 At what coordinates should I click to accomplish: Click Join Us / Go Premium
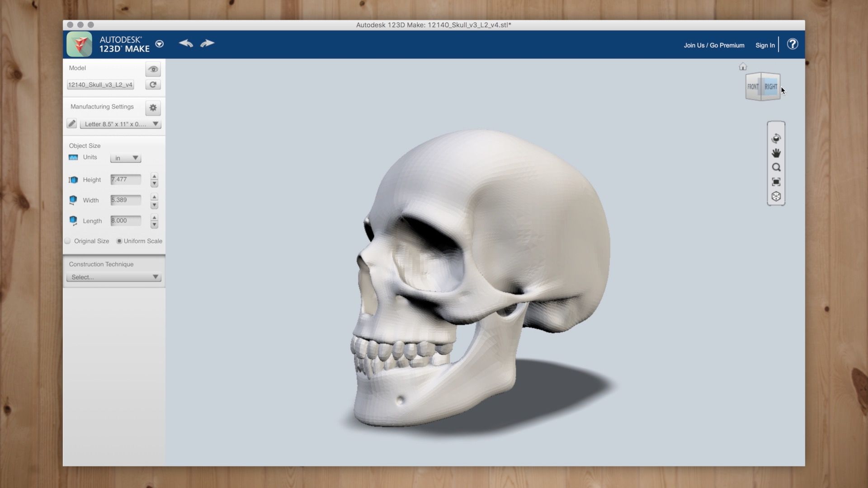coord(713,45)
